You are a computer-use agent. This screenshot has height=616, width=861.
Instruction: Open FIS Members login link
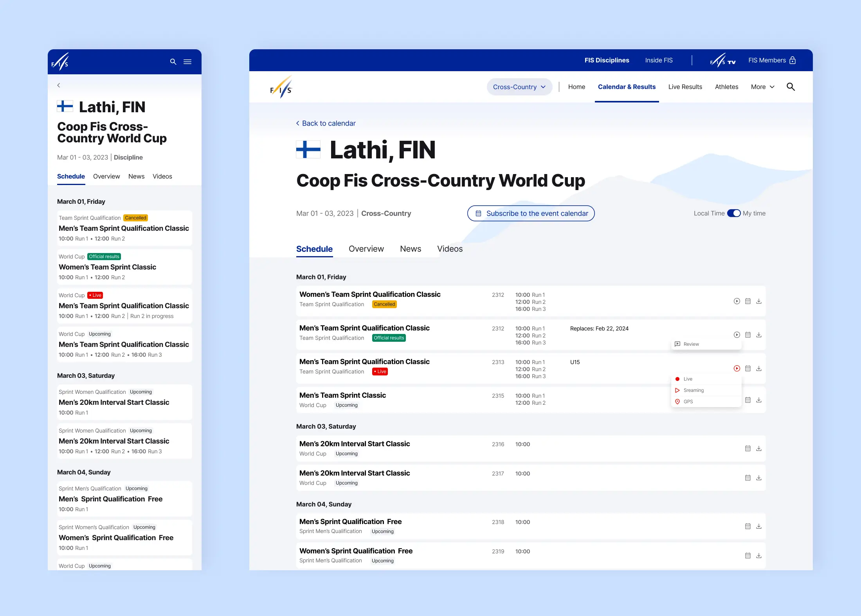772,60
